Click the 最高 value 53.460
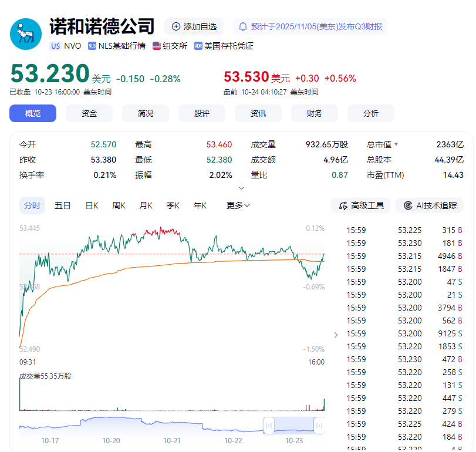476x452 pixels. pos(219,144)
